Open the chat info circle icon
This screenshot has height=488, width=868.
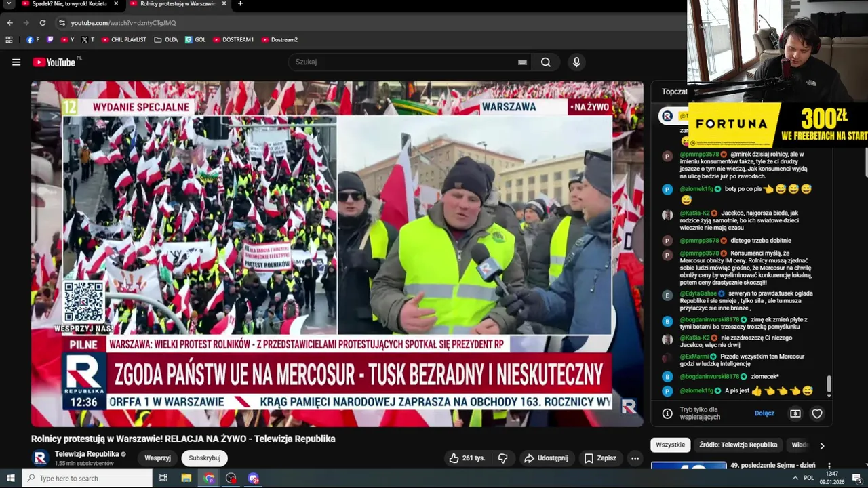[667, 413]
